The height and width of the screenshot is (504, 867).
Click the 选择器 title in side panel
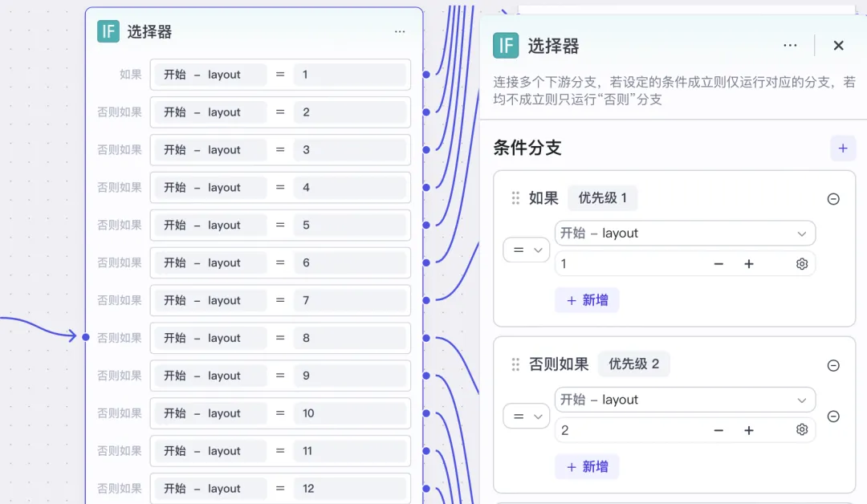[553, 46]
